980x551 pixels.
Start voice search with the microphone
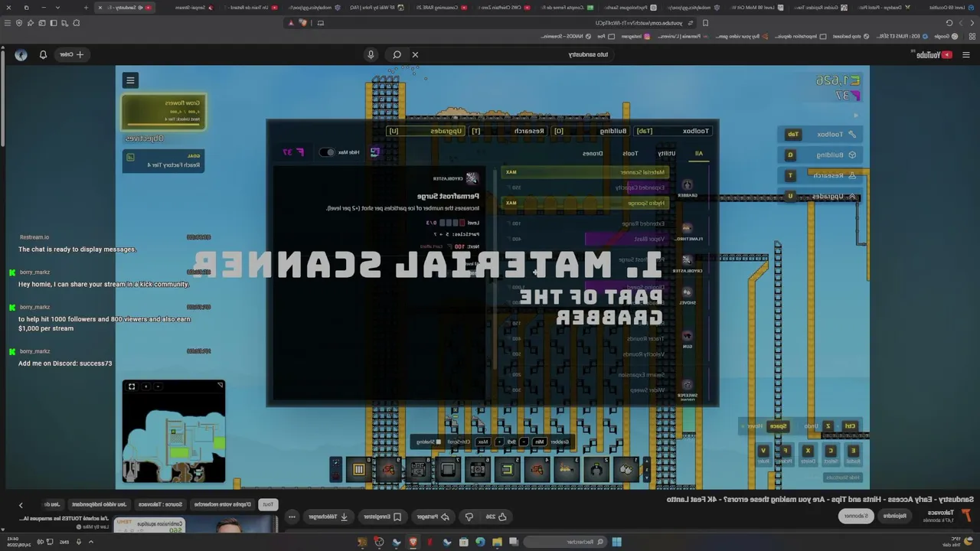pos(371,54)
